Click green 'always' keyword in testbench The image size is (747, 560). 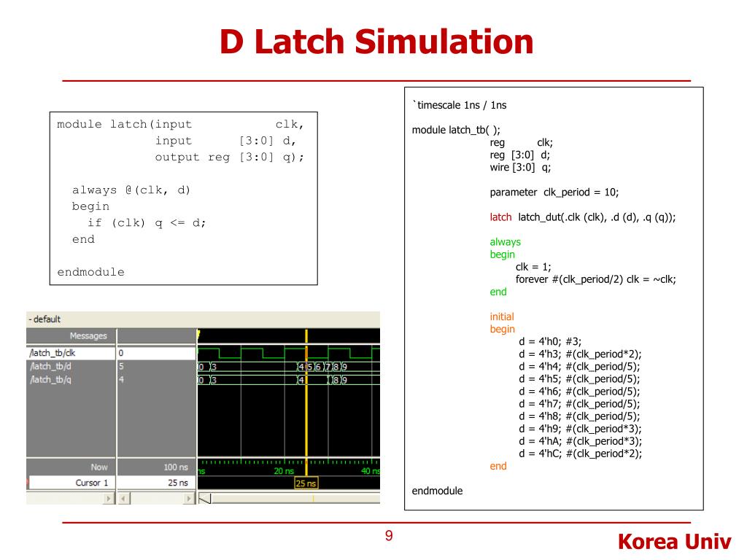click(505, 242)
